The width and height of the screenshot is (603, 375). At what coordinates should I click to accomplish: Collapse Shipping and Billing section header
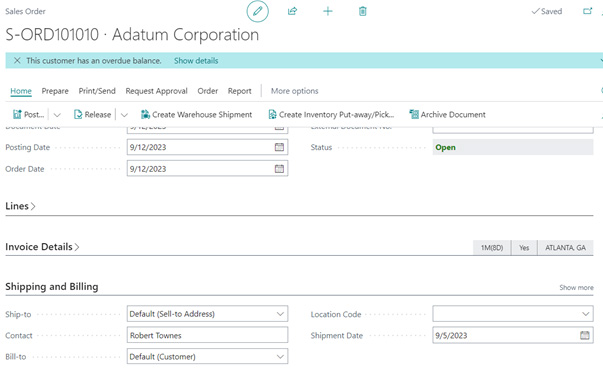click(52, 287)
